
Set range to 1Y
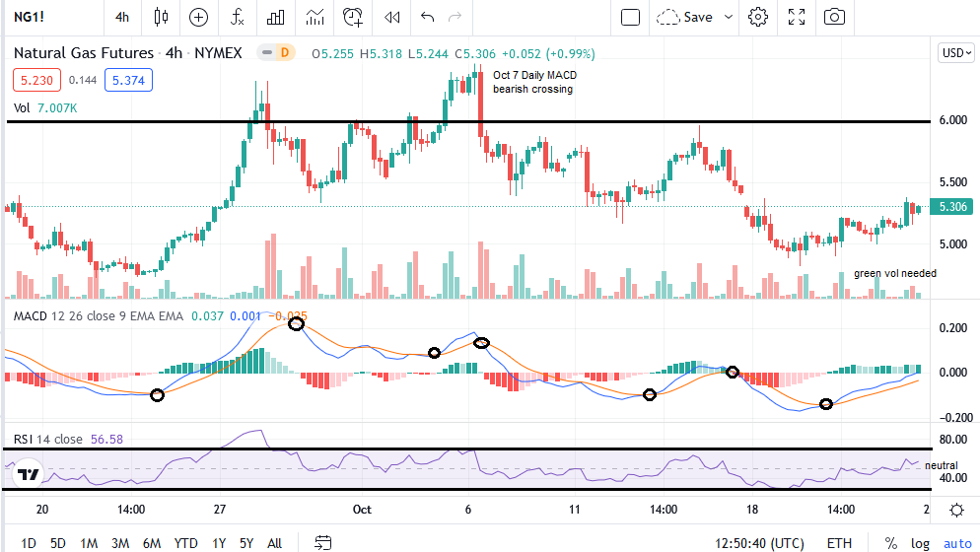pos(219,542)
